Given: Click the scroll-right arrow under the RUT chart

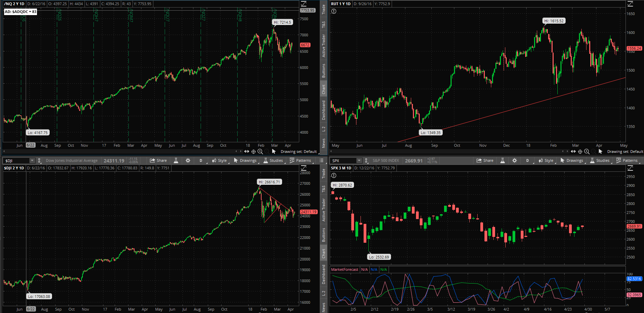Looking at the screenshot, I should (568, 151).
